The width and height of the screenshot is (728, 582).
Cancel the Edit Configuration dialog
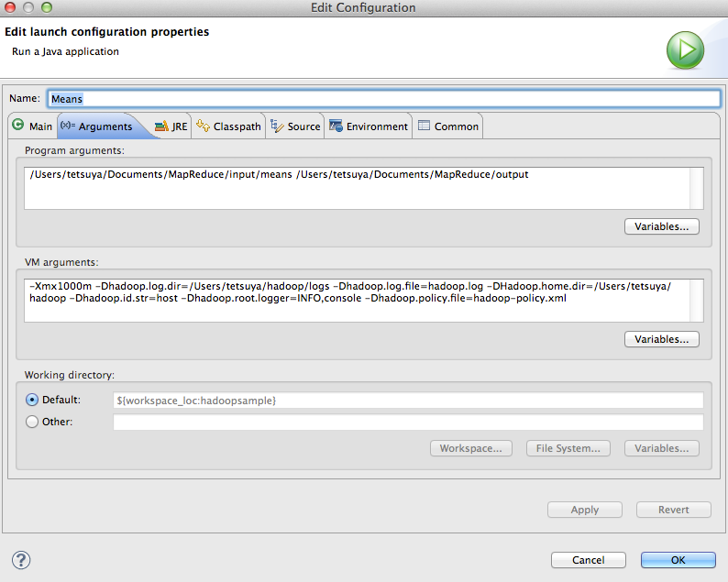[x=589, y=560]
